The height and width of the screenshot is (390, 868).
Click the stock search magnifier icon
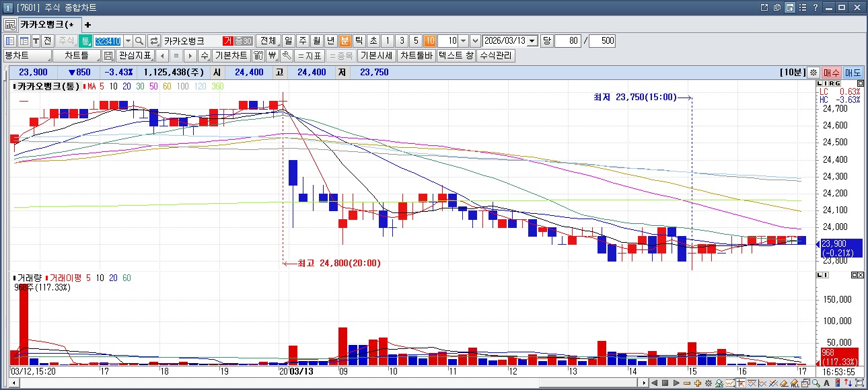(x=139, y=41)
